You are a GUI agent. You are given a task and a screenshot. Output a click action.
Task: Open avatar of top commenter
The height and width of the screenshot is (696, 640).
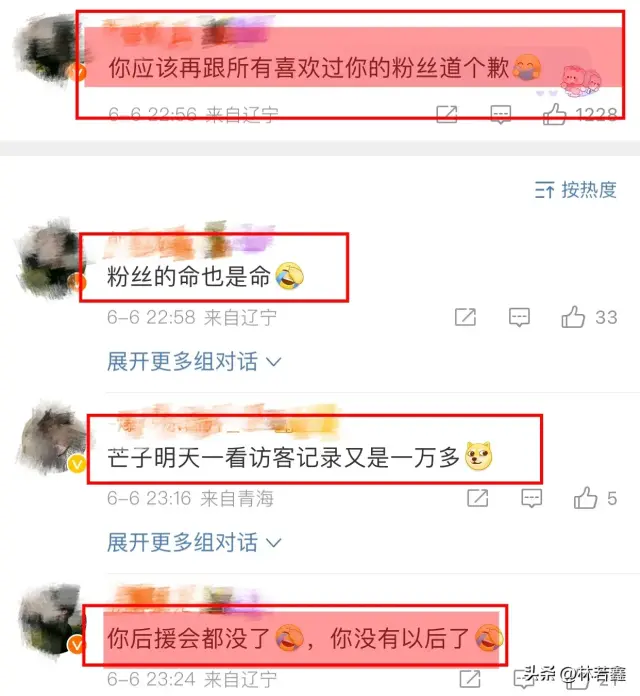49,50
